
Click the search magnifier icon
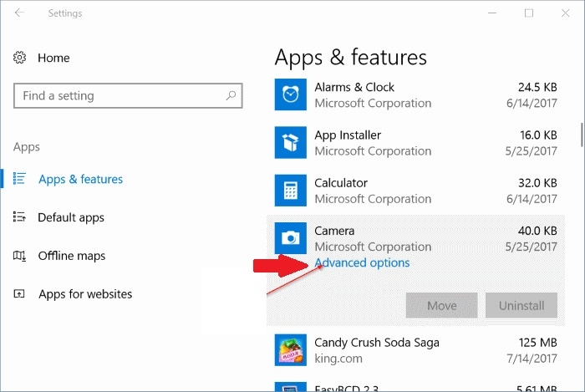click(231, 95)
